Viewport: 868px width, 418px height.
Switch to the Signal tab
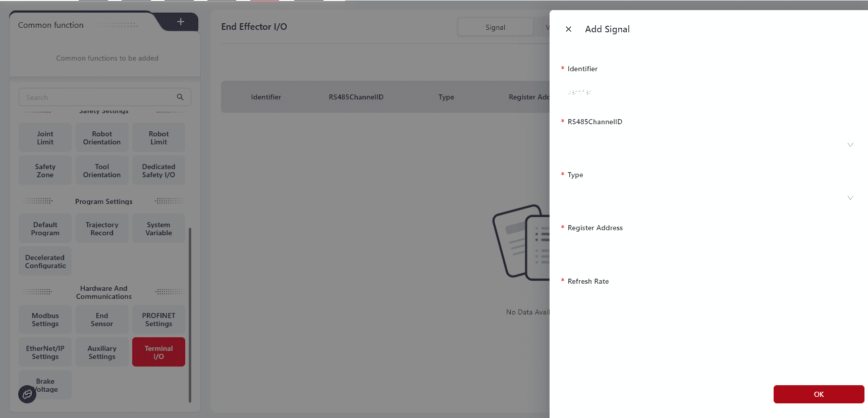point(495,27)
